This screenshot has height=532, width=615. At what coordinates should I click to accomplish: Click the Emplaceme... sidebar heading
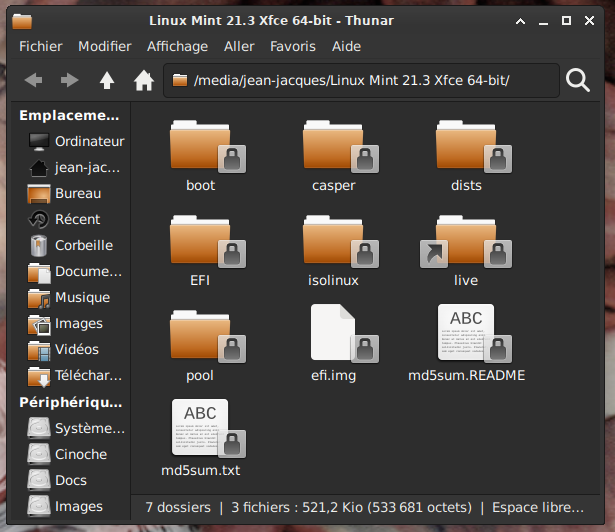(x=69, y=115)
